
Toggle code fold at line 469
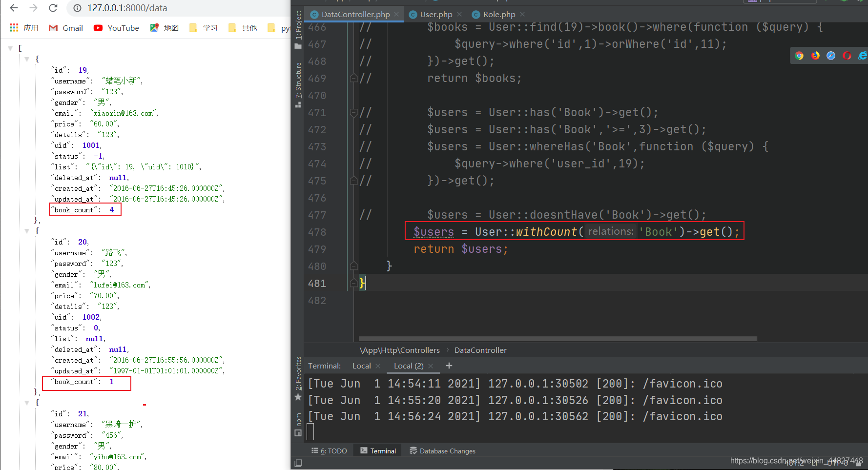click(x=354, y=78)
